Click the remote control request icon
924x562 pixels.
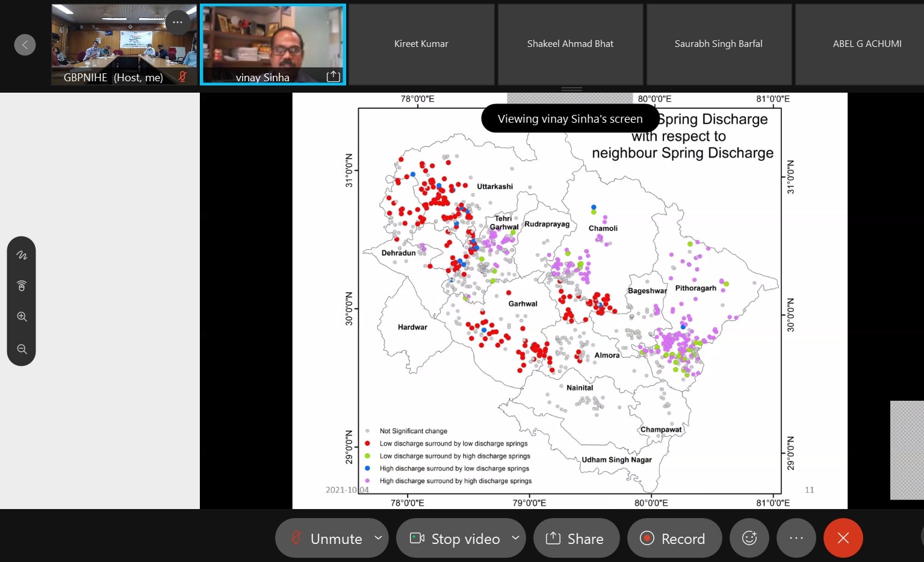tap(22, 286)
